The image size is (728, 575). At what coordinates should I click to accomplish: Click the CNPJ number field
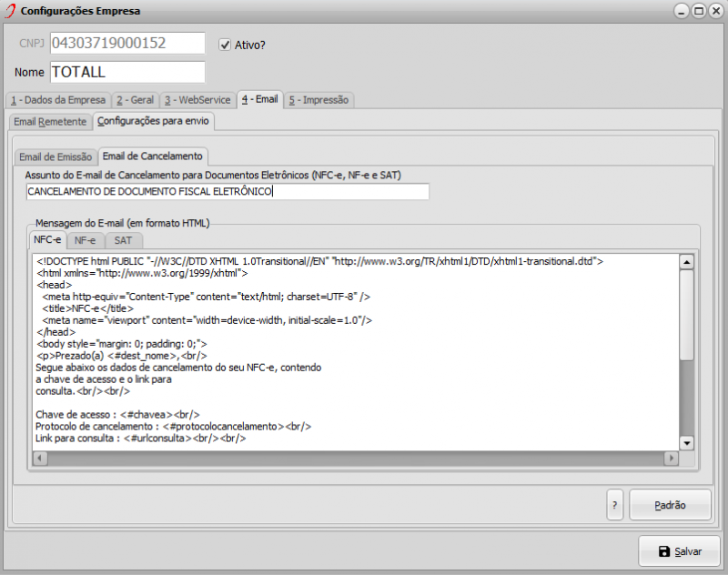127,44
